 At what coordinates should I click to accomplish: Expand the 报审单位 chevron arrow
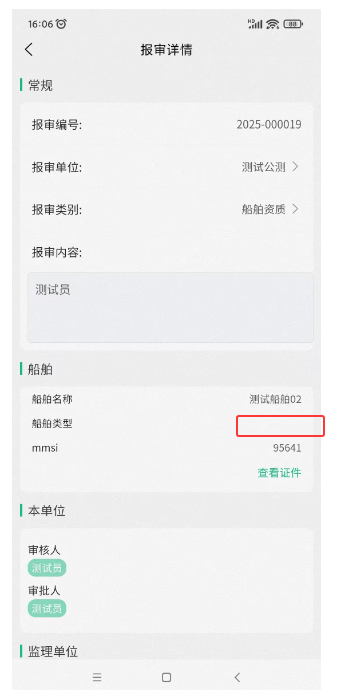295,167
